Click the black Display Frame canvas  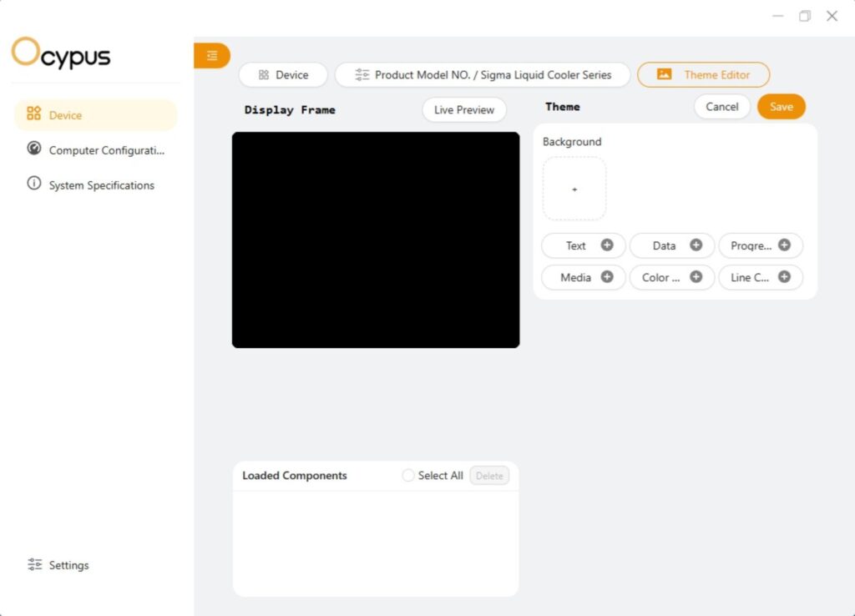coord(376,240)
